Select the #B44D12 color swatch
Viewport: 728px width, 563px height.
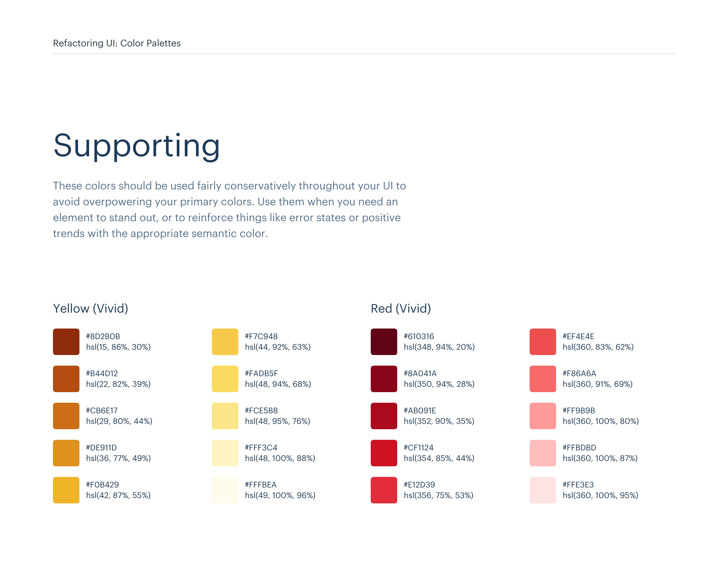[x=66, y=379]
